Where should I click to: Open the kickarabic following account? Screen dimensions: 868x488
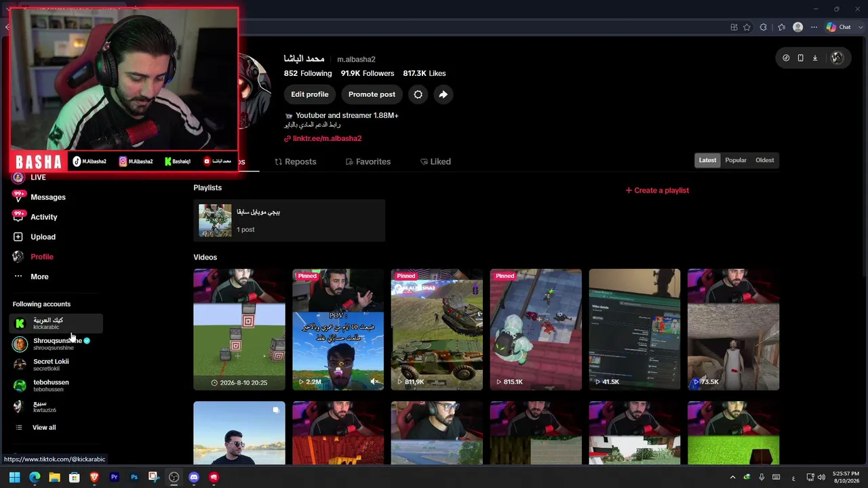[56, 323]
